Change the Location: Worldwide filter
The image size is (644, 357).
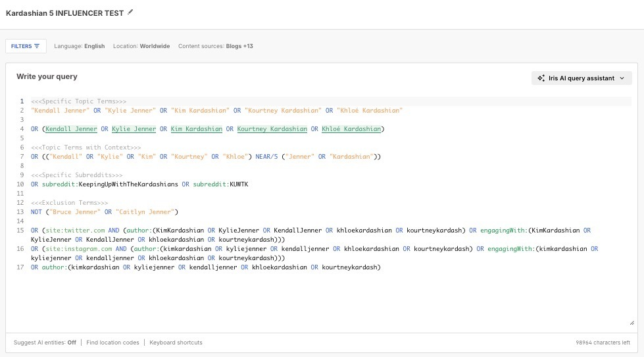point(141,46)
